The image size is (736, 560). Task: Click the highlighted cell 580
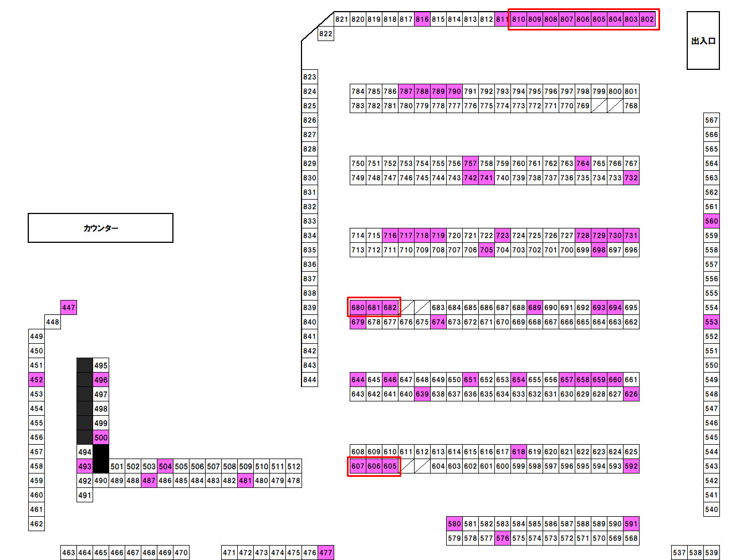(454, 524)
